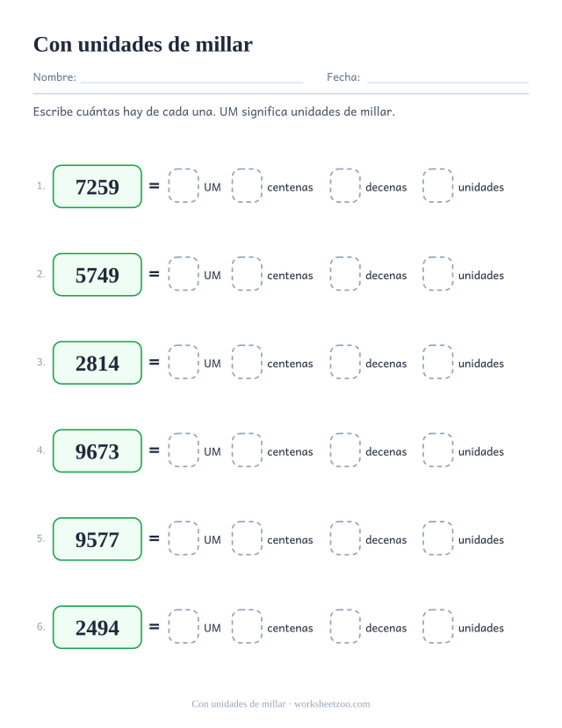Viewport: 562px width, 728px height.
Task: Click the decenas box for 7259
Action: click(345, 185)
